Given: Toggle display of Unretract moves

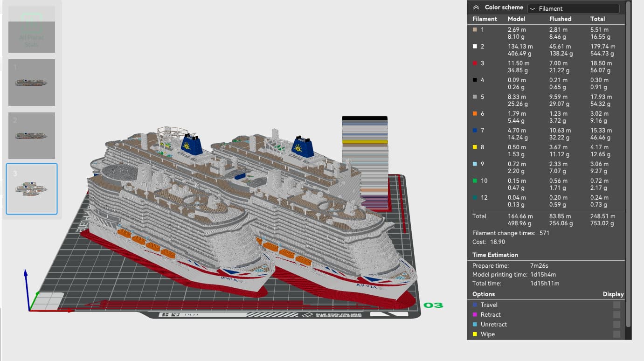Looking at the screenshot, I should pyautogui.click(x=616, y=324).
